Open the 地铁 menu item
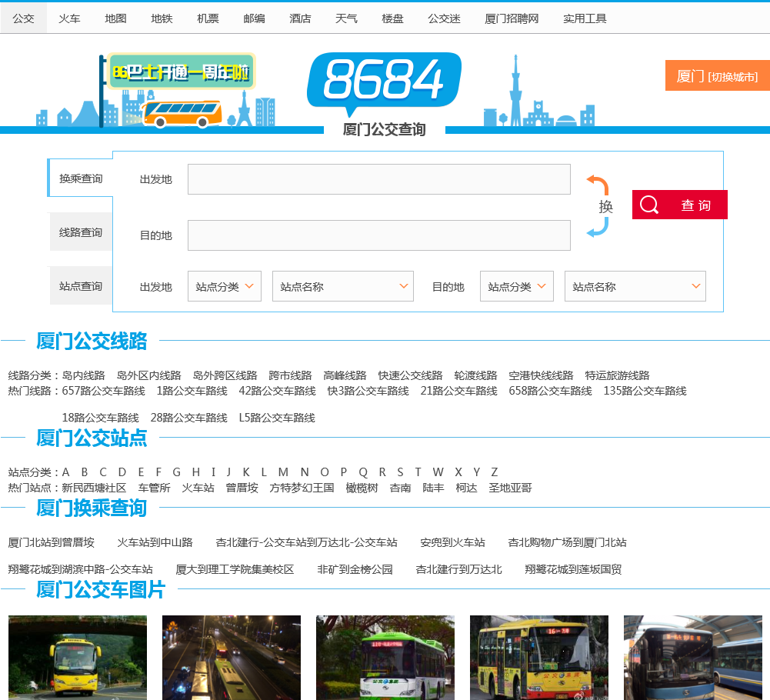 click(162, 18)
